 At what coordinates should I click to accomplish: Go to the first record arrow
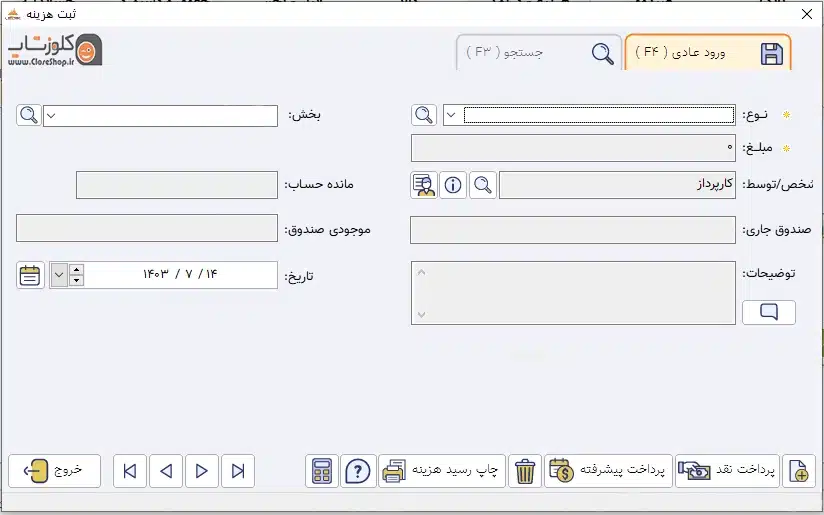coord(130,471)
